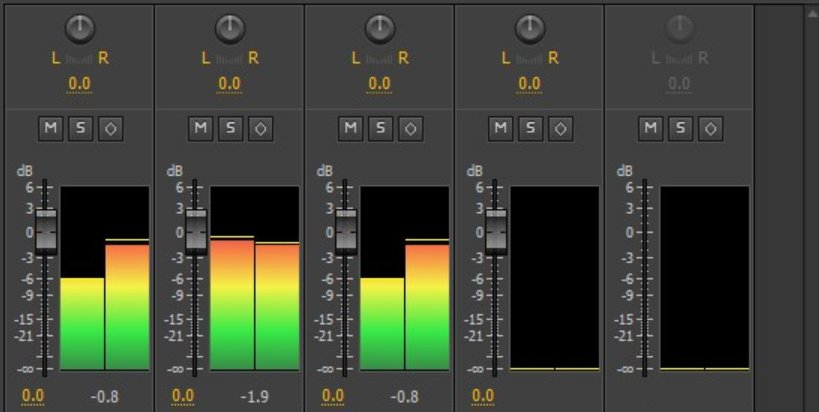Click the dimmed fifth track pan value

click(x=679, y=84)
